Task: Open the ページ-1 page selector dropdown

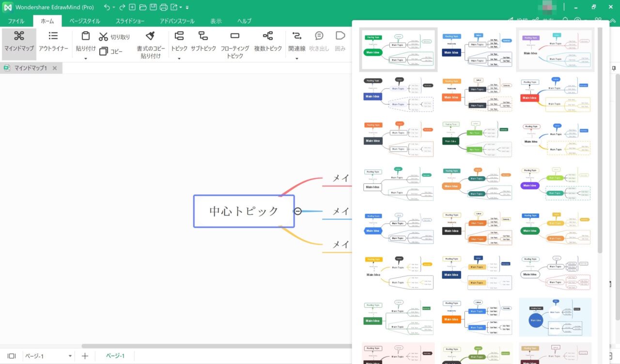Action: click(70, 356)
